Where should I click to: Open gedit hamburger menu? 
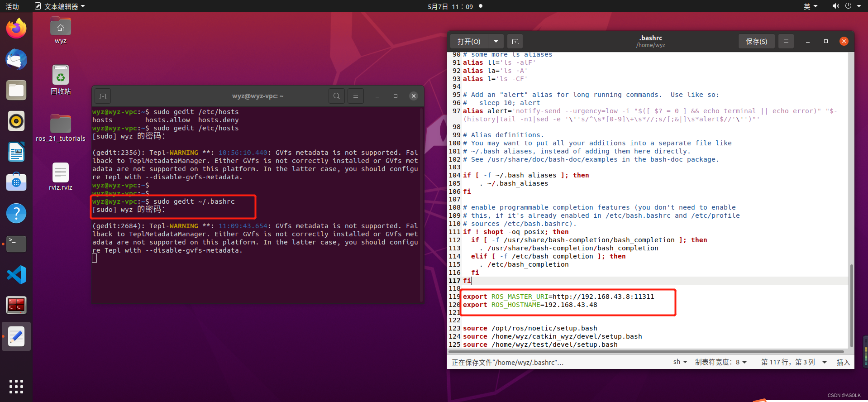[x=786, y=41]
